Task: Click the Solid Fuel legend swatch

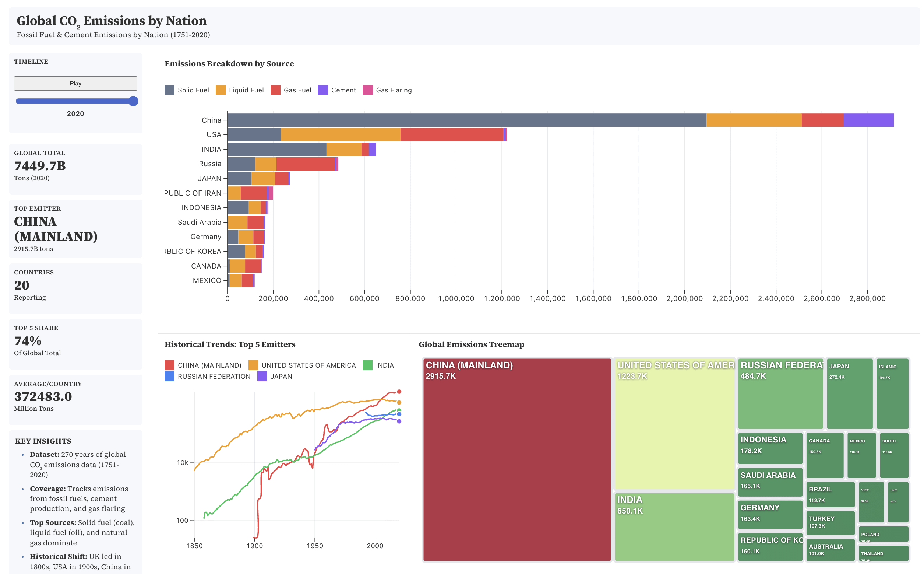Action: point(169,90)
